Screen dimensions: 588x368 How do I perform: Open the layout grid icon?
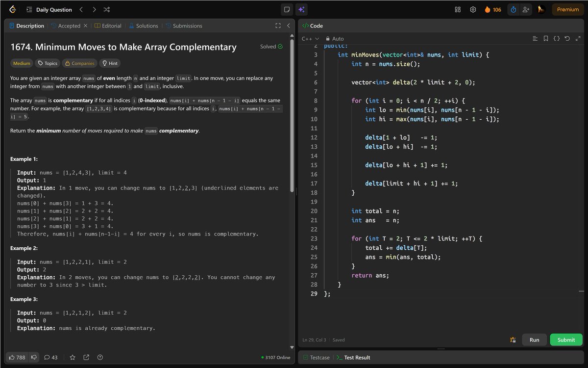(458, 9)
